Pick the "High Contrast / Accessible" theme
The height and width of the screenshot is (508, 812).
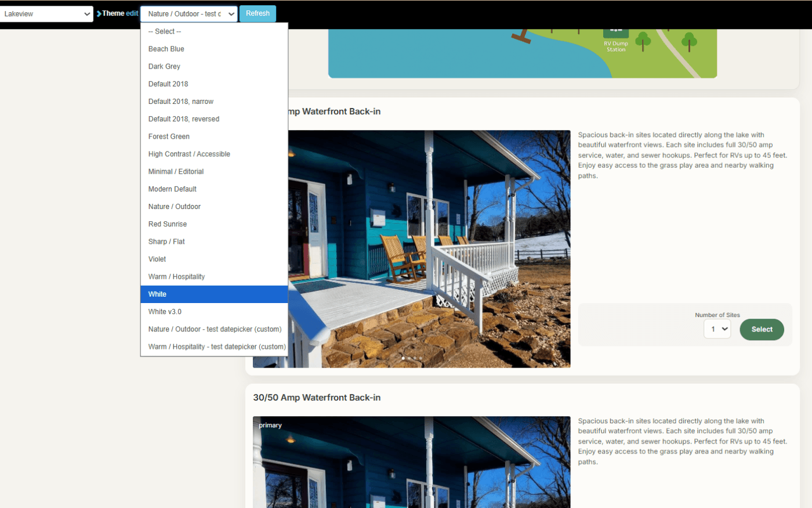[x=190, y=153]
